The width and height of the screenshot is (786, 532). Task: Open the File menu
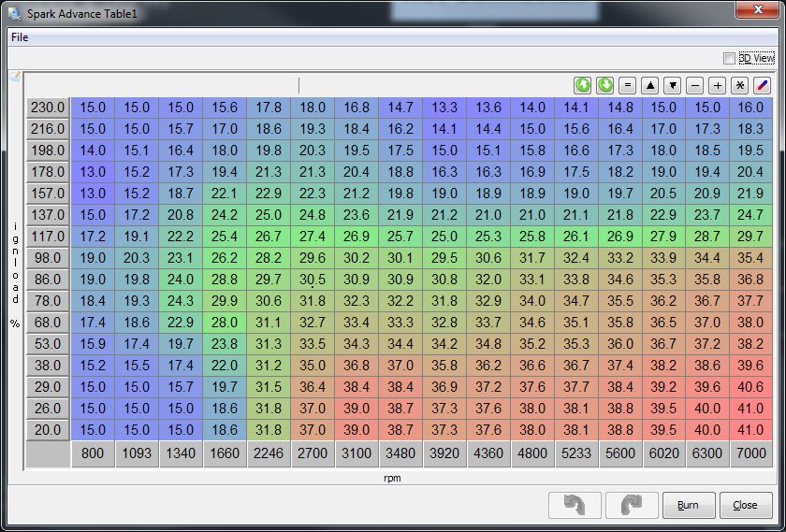pyautogui.click(x=20, y=37)
